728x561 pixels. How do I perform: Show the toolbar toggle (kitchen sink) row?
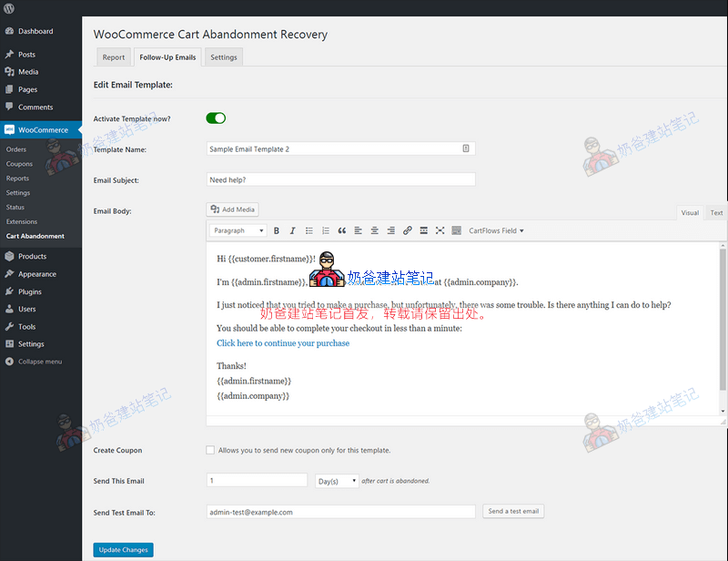click(x=457, y=231)
